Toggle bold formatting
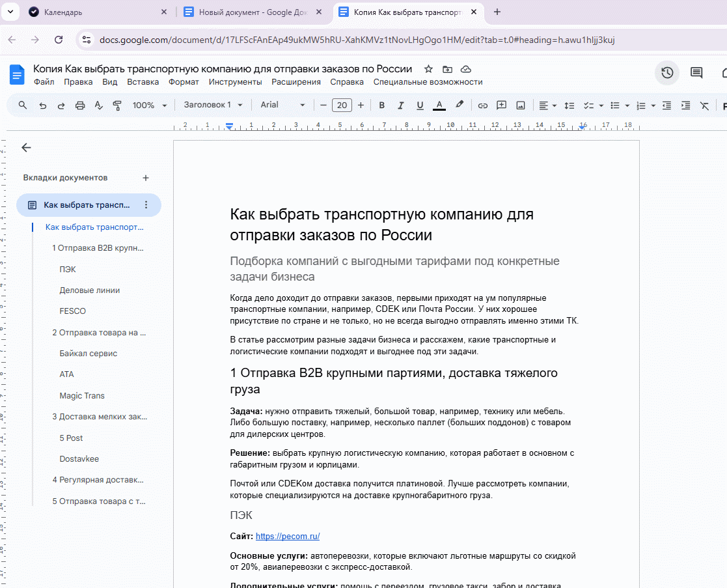 point(381,105)
